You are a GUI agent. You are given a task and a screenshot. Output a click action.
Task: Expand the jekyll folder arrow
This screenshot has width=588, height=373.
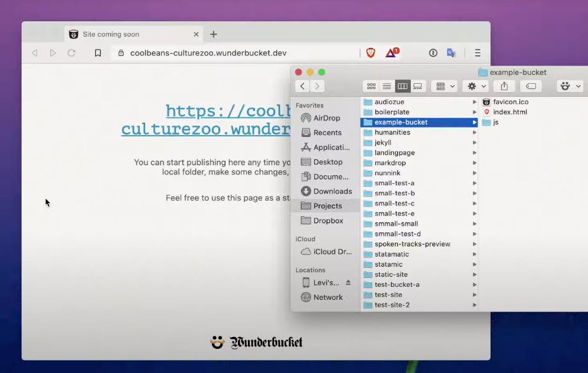[x=475, y=142]
